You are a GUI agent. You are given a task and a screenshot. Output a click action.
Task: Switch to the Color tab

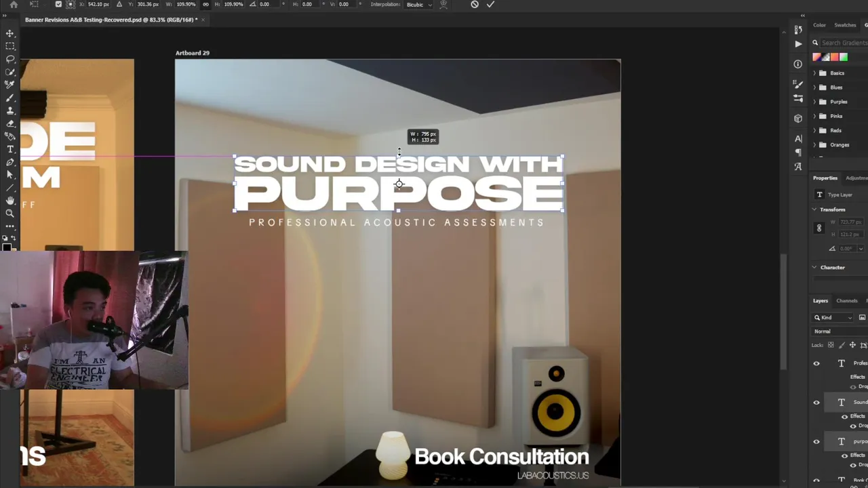(819, 25)
